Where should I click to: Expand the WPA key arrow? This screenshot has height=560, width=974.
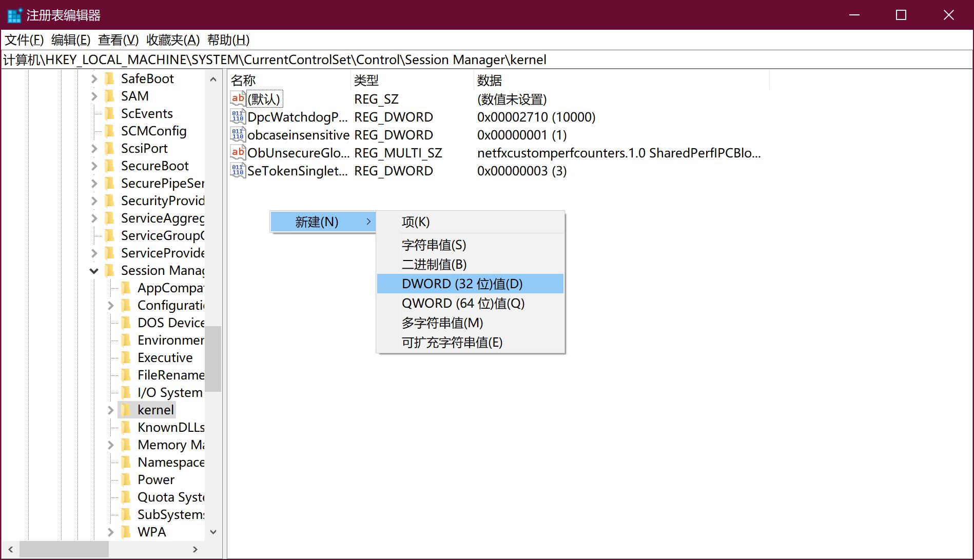click(110, 532)
